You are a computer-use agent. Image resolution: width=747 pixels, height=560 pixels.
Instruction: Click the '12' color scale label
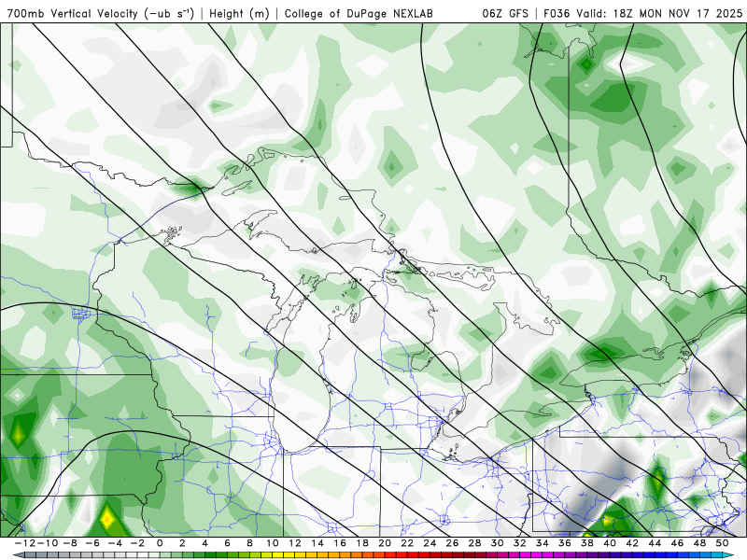click(x=295, y=543)
